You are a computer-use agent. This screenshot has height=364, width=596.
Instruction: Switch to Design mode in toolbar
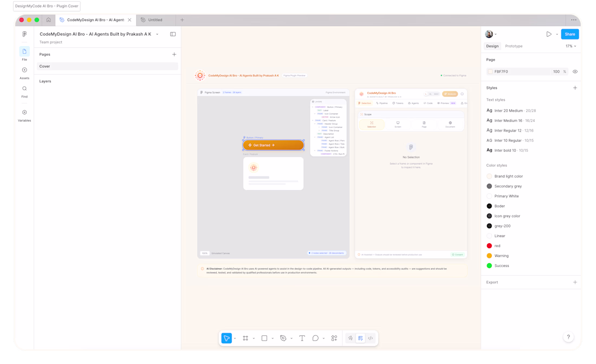[x=360, y=338]
